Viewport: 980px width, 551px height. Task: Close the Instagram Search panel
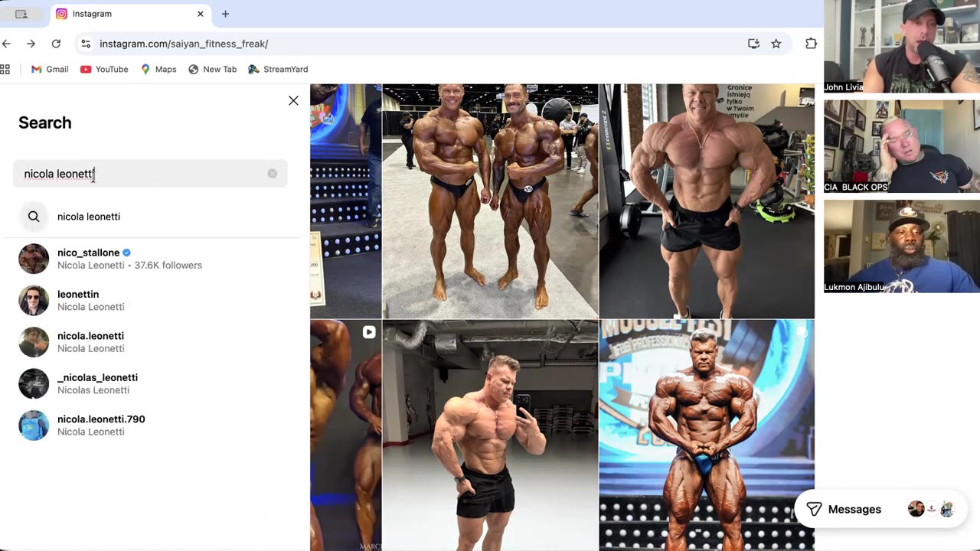293,100
